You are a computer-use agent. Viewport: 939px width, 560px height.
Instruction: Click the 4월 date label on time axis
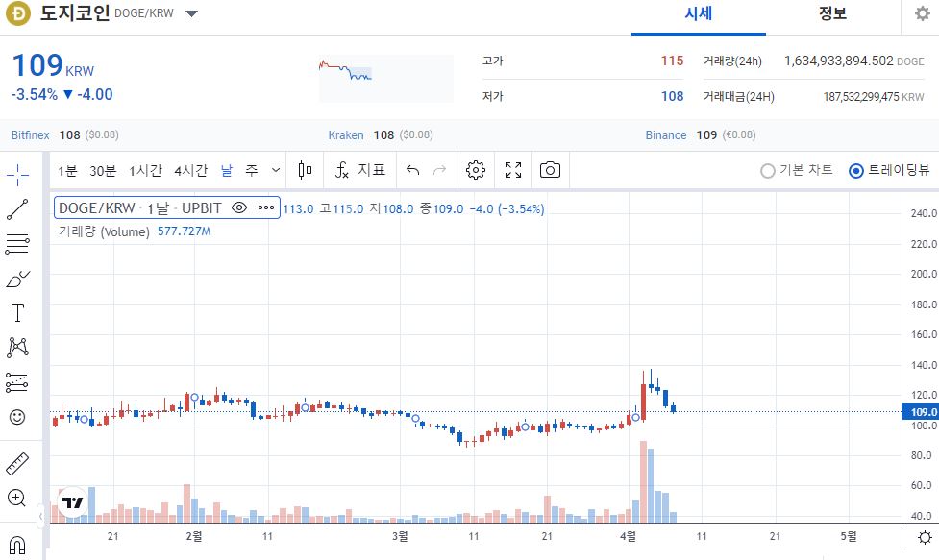[629, 536]
